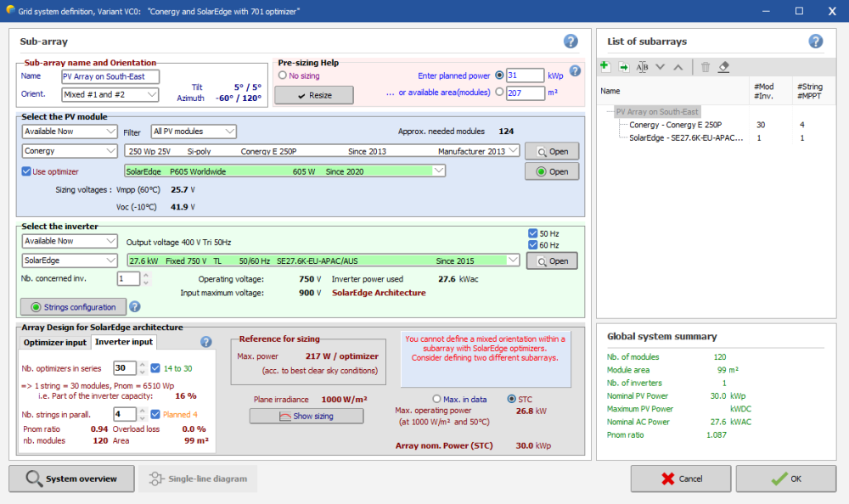Expand the All PV modules filter dropdown
The height and width of the screenshot is (504, 849).
tap(194, 132)
